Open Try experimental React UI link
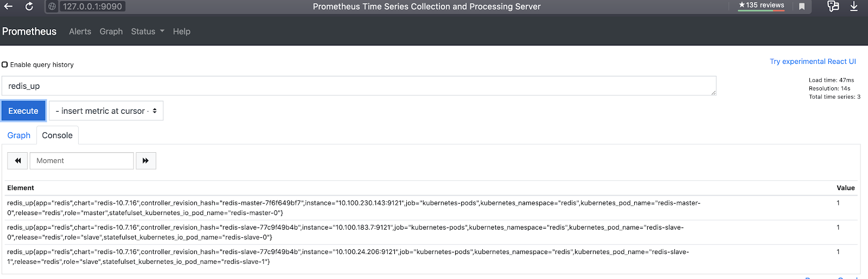 click(x=813, y=61)
